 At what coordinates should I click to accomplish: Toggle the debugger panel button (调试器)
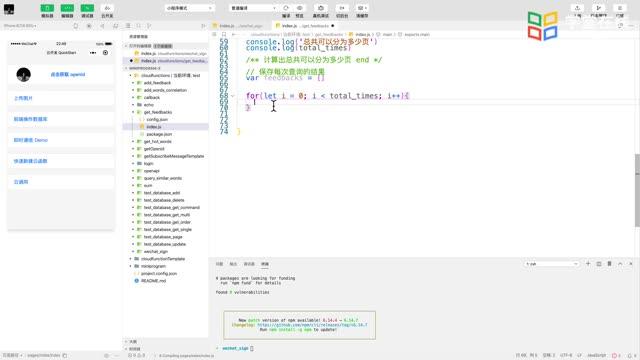point(87,8)
